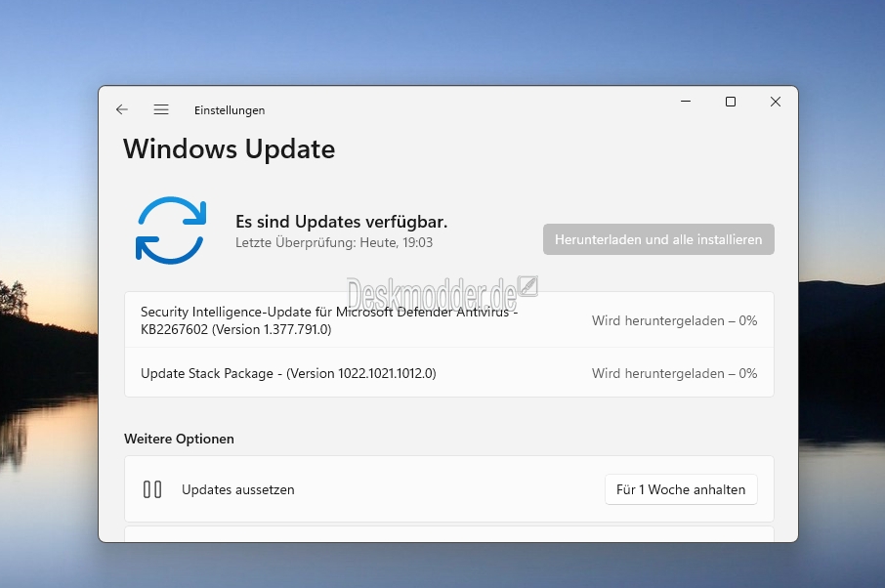
Task: Open the hamburger navigation menu
Action: 161,109
